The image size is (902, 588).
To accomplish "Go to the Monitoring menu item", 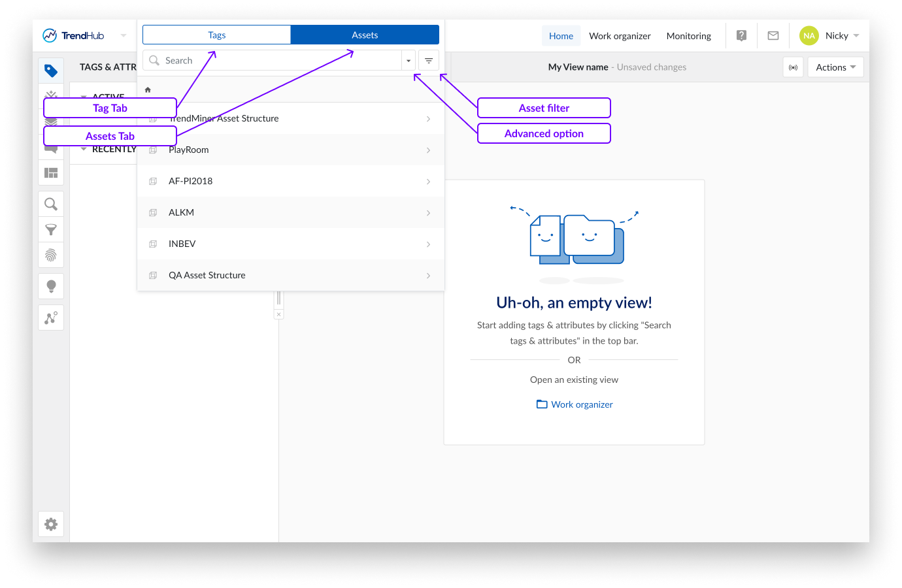I will [688, 36].
